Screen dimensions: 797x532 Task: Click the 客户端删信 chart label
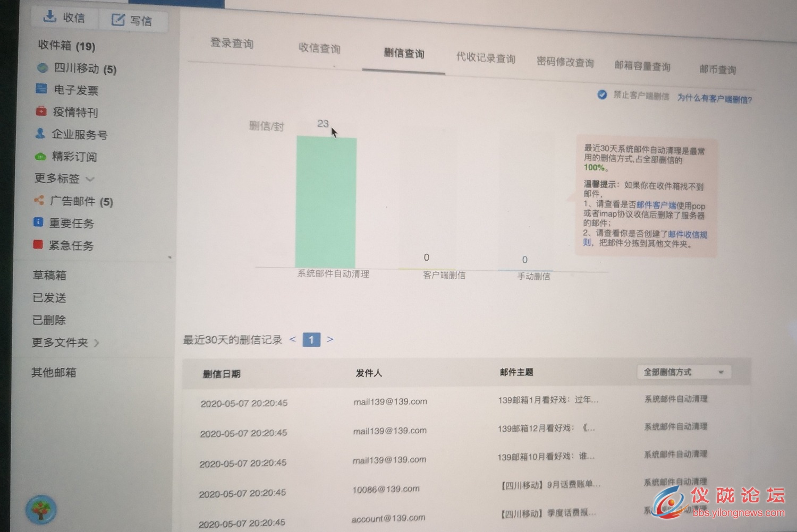[444, 275]
